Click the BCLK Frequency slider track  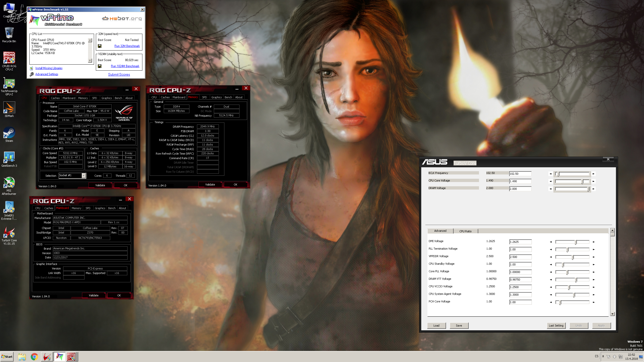(x=572, y=174)
